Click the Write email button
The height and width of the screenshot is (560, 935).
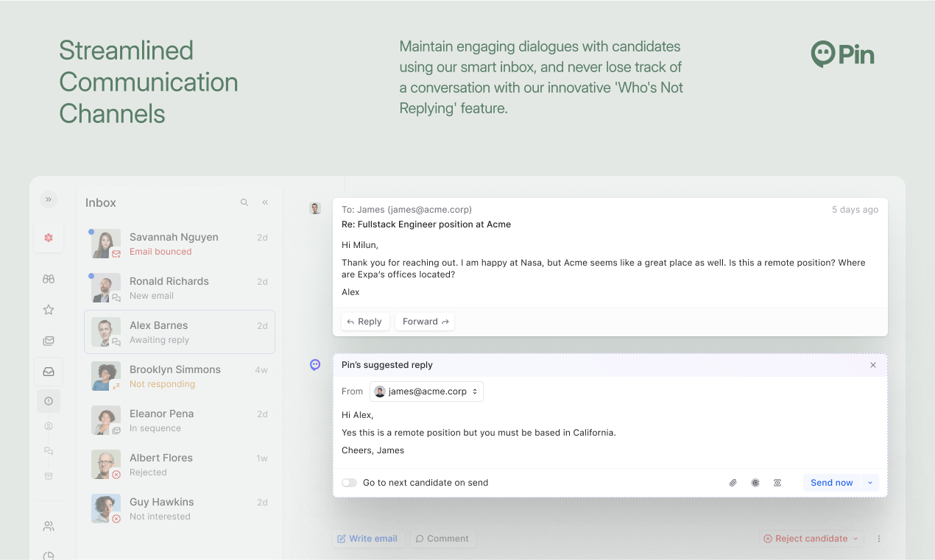367,539
